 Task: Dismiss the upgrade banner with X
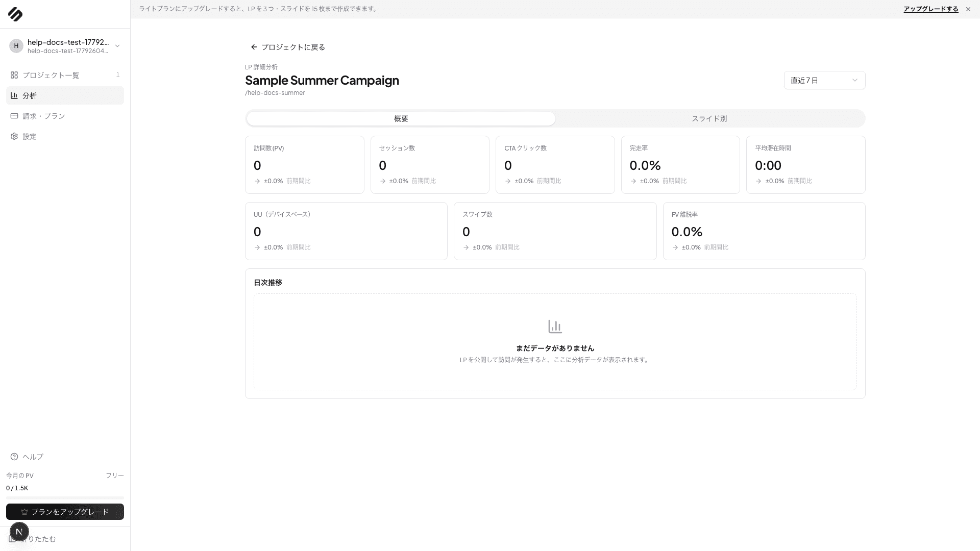(x=968, y=9)
